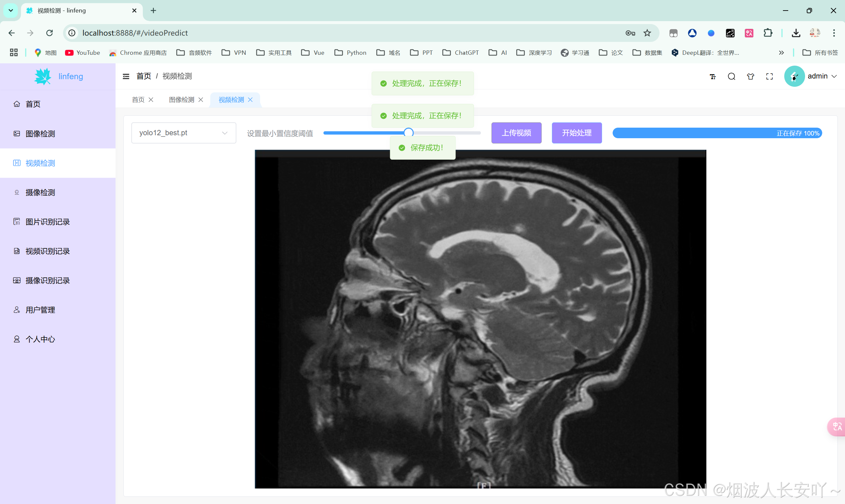The image size is (845, 504).
Task: Click the 开始处理 button
Action: pyautogui.click(x=576, y=133)
